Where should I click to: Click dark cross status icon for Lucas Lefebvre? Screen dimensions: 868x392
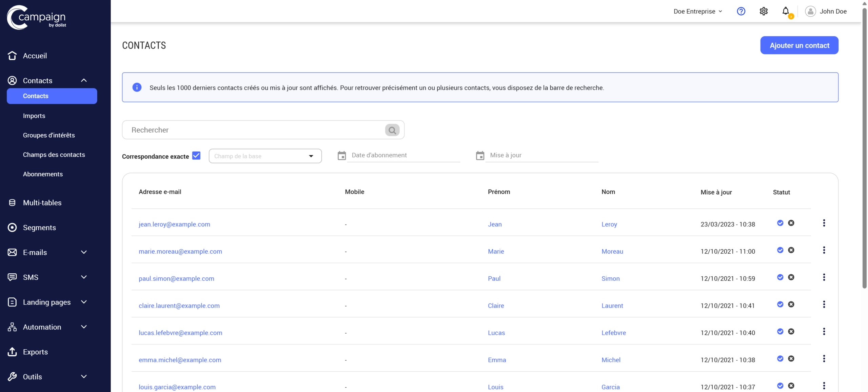tap(791, 331)
